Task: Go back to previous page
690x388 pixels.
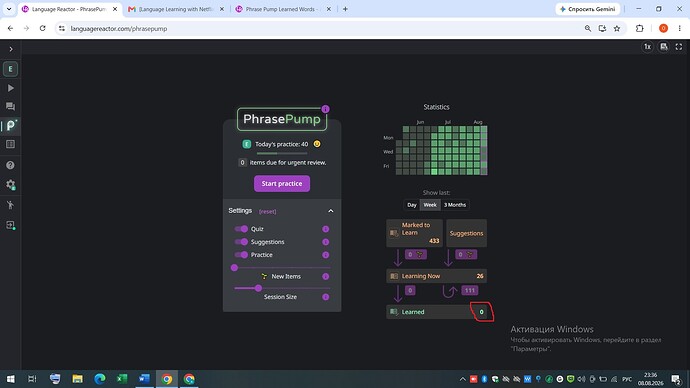Action: point(11,29)
